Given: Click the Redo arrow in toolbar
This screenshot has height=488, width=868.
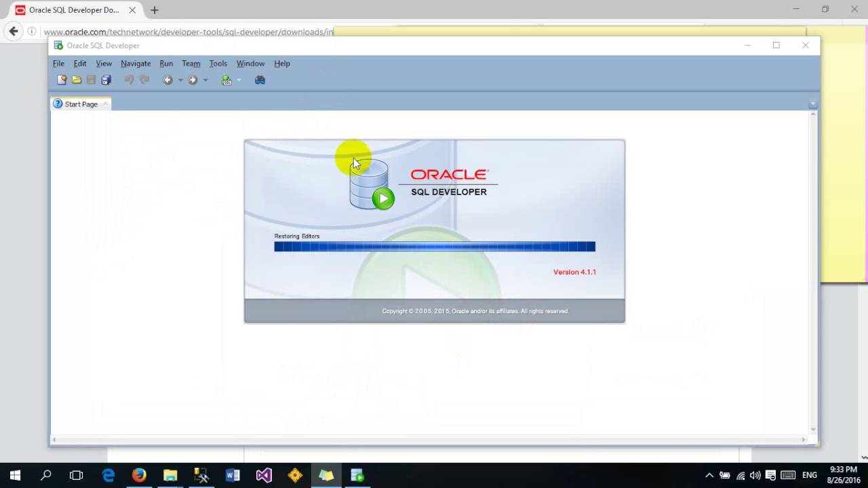Looking at the screenshot, I should coord(144,80).
